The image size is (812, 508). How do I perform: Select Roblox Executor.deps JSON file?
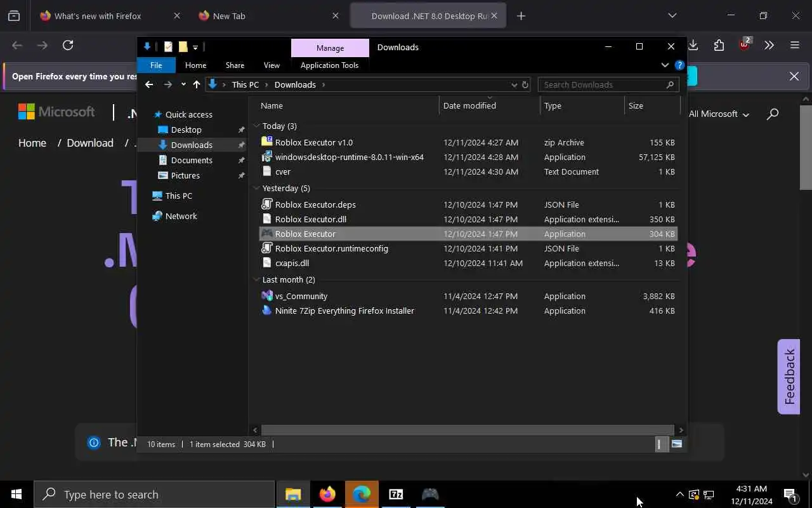click(468, 204)
